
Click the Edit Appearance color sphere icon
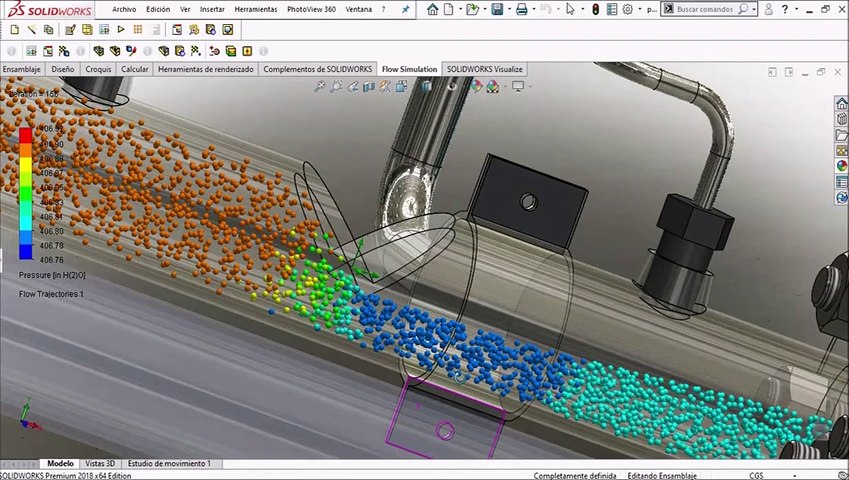coord(475,86)
